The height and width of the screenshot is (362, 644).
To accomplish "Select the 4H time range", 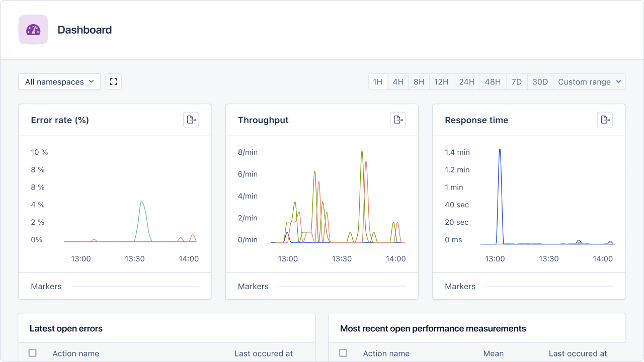I will coord(398,82).
